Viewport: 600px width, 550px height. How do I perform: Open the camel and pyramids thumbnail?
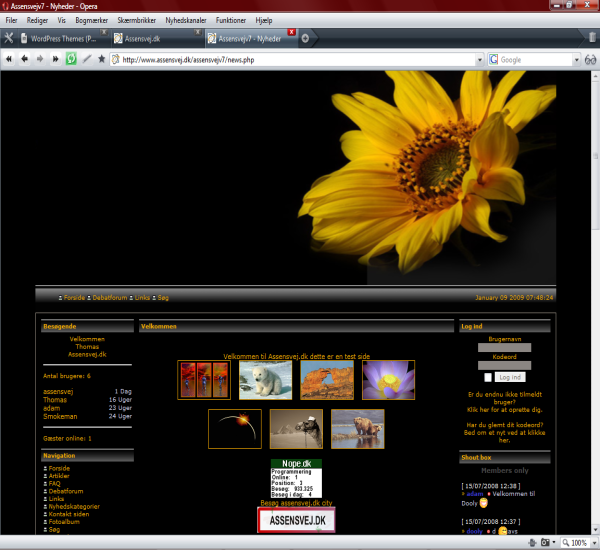pos(296,429)
